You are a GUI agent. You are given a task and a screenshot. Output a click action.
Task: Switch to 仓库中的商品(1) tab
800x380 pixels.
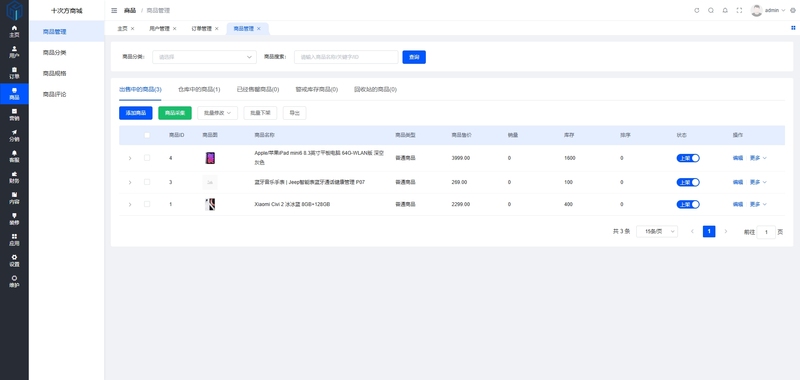tap(199, 89)
